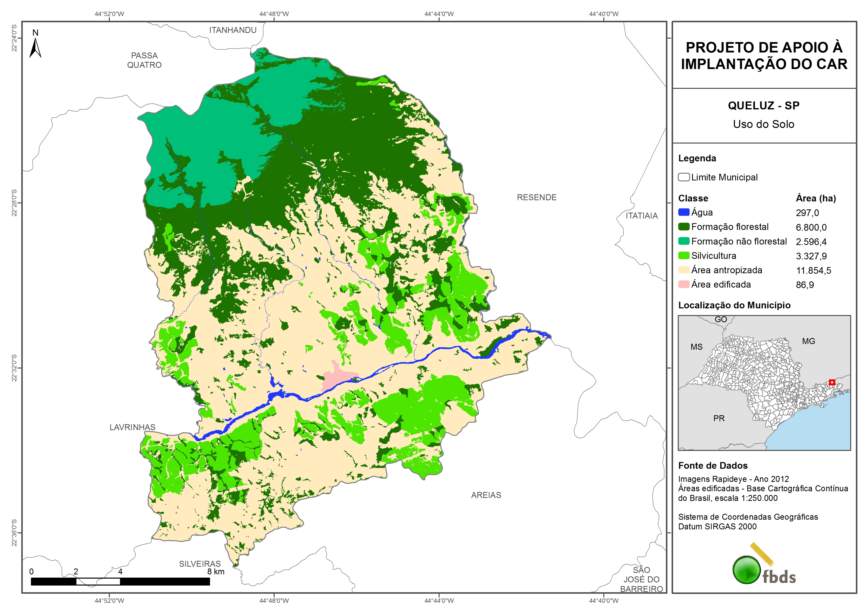Click the Limite Municipal legend symbol

683,177
